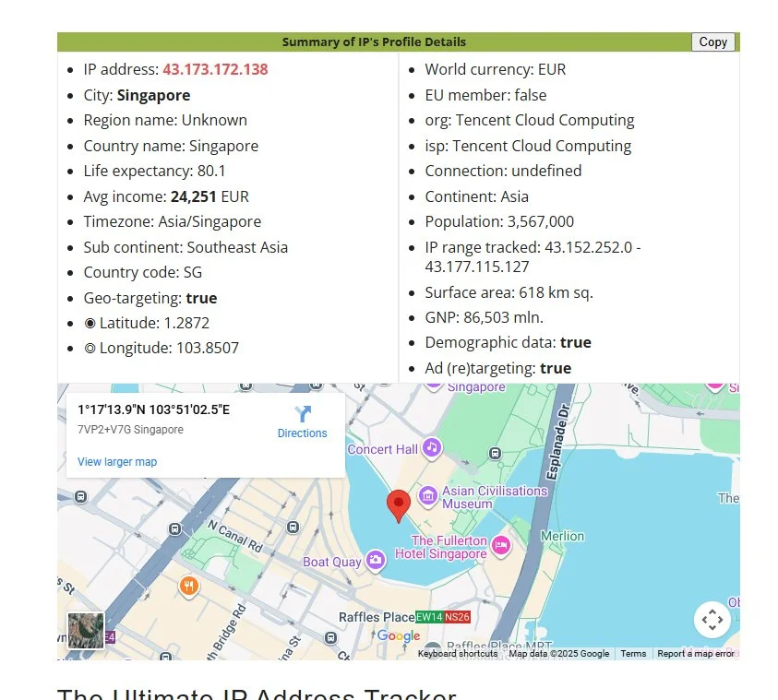Click City: Singapore entry

(x=137, y=95)
